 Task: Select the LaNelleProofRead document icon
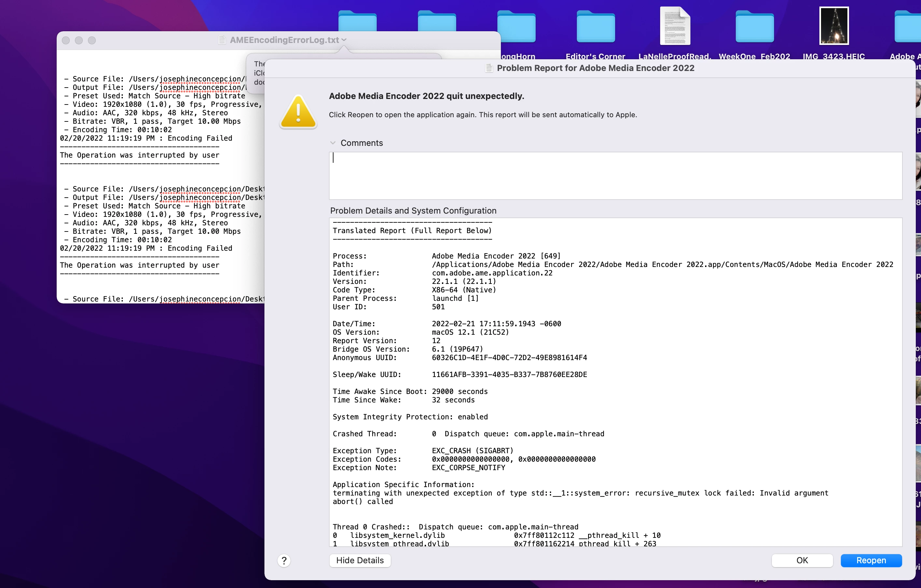pyautogui.click(x=675, y=26)
